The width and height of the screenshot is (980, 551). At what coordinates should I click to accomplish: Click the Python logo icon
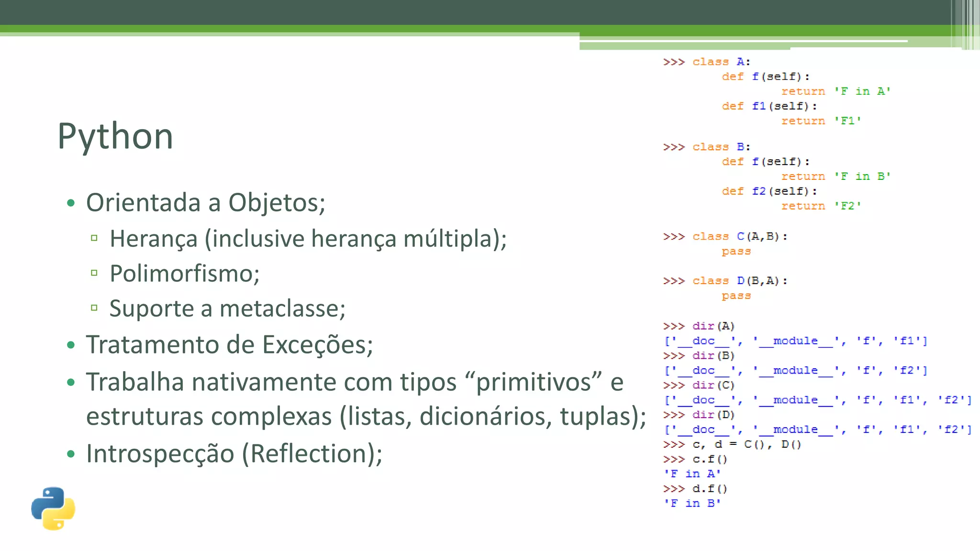click(53, 508)
